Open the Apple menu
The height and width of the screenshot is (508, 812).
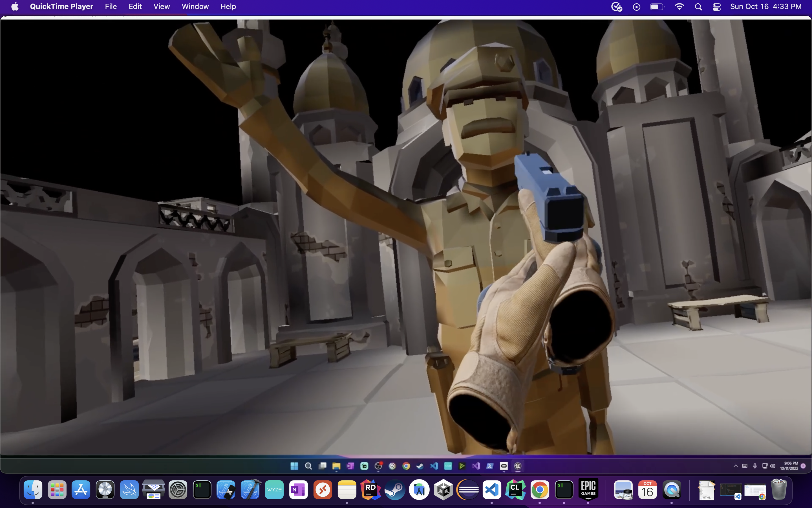(15, 6)
